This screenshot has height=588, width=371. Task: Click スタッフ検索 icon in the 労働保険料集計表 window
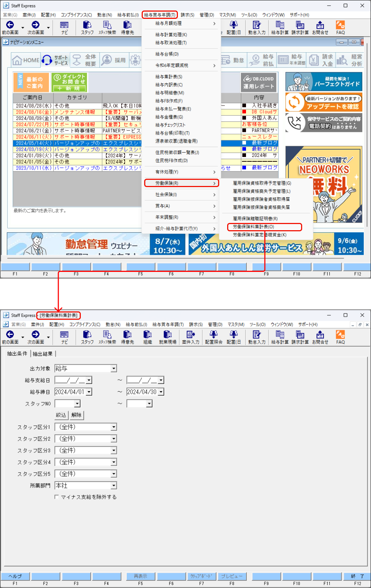coord(107,337)
